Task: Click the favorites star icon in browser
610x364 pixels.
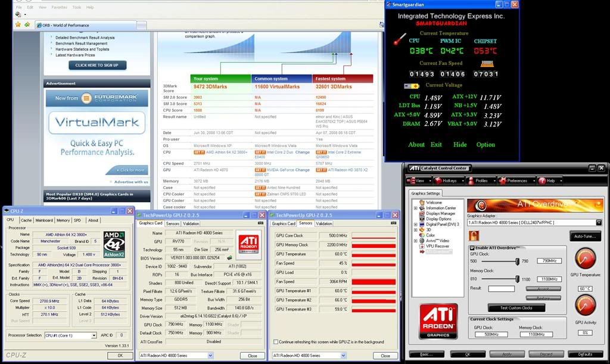Action: click(x=18, y=25)
